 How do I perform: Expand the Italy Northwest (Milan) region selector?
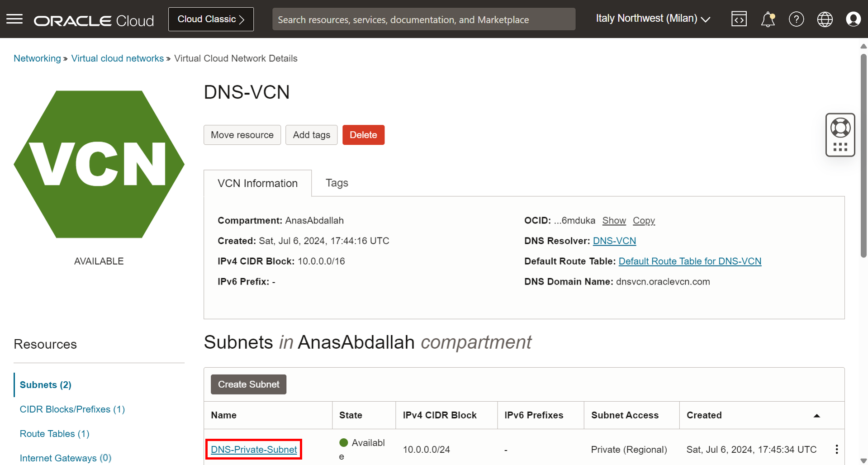click(x=653, y=19)
